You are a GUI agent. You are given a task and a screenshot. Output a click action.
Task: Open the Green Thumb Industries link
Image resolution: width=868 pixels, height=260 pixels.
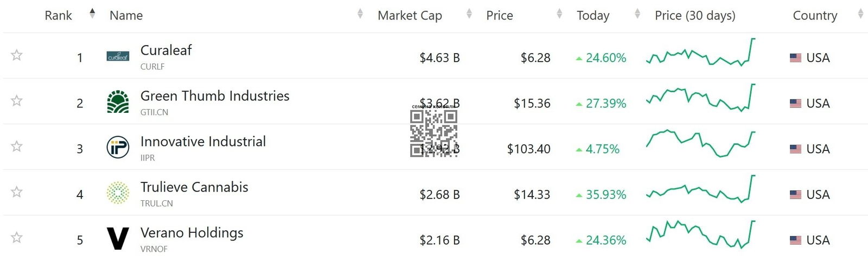pyautogui.click(x=215, y=96)
